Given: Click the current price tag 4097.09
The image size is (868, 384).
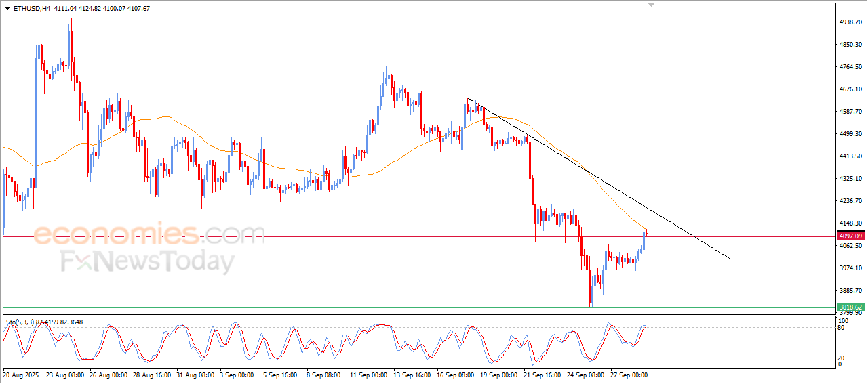Looking at the screenshot, I should click(850, 236).
